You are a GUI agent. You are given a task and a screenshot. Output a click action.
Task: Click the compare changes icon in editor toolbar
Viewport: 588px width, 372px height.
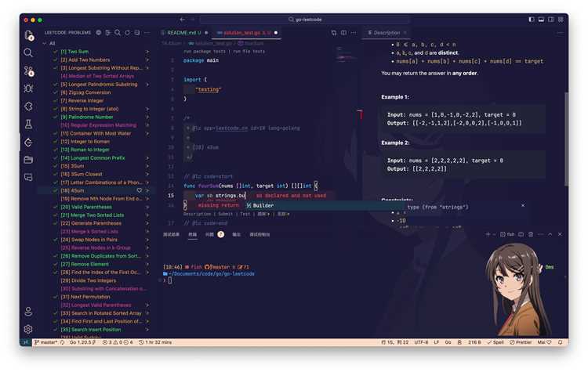point(334,33)
